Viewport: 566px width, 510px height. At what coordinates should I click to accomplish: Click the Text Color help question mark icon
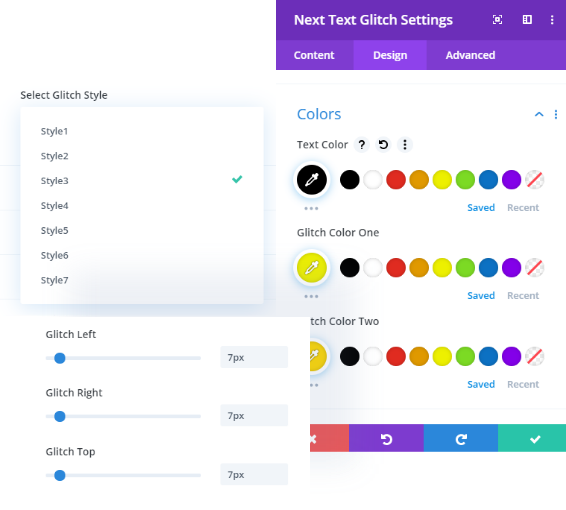pos(362,145)
